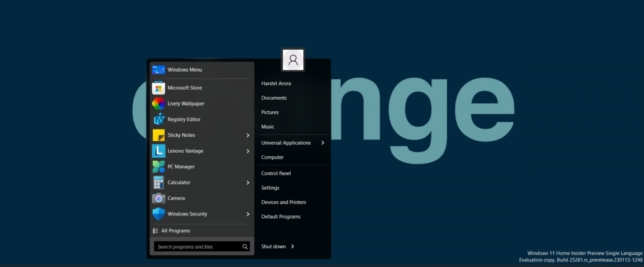Open Registry Editor icon
The height and width of the screenshot is (267, 644).
(158, 119)
